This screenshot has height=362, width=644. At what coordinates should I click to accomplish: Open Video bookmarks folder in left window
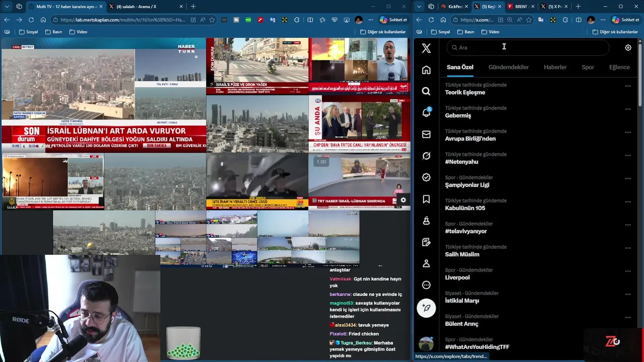(x=78, y=32)
